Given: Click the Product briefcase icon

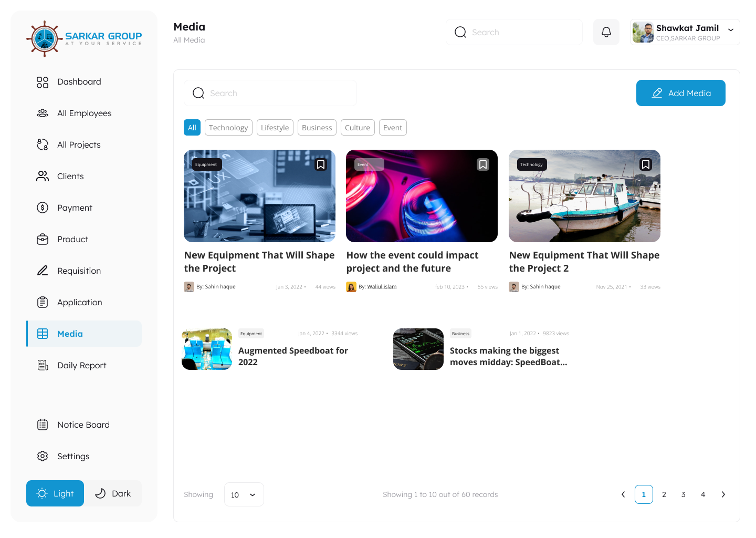Looking at the screenshot, I should [43, 240].
